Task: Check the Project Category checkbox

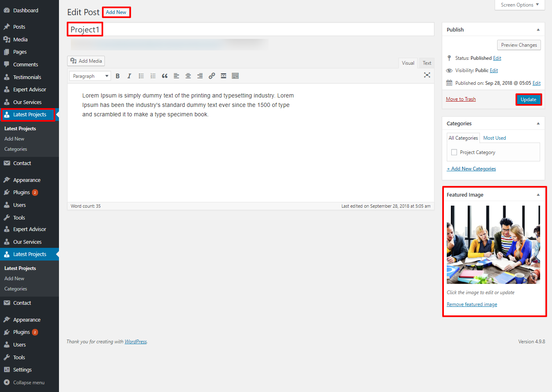Action: (454, 152)
